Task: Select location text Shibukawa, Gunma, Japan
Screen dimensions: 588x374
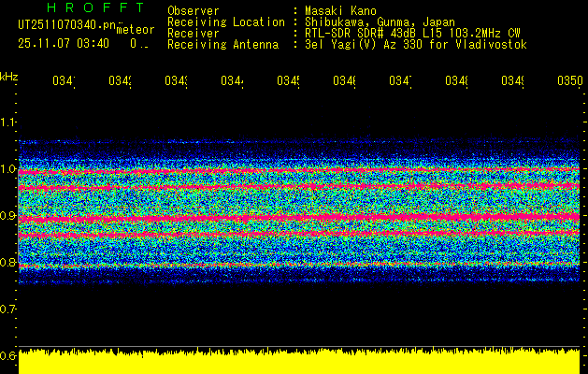Action: (x=380, y=22)
